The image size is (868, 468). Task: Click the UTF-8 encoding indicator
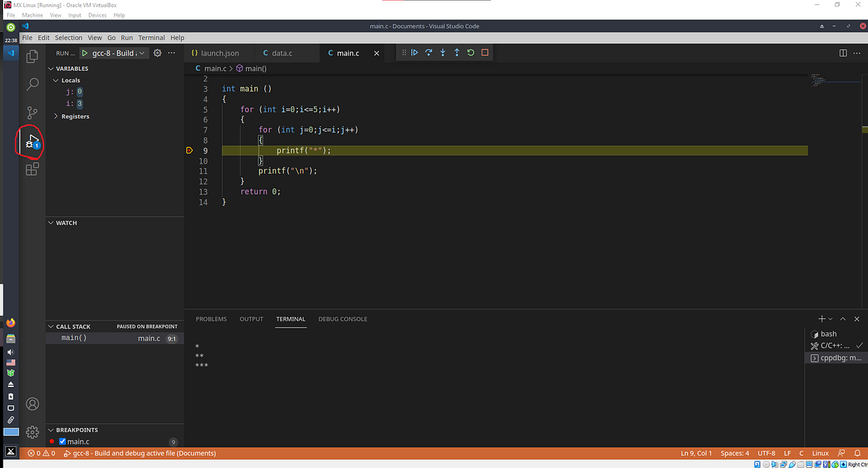766,453
